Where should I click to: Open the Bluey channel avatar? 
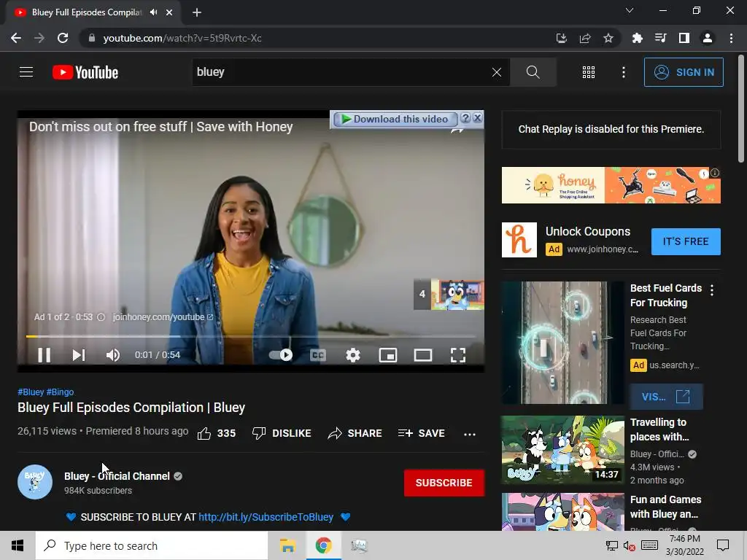[x=35, y=482]
